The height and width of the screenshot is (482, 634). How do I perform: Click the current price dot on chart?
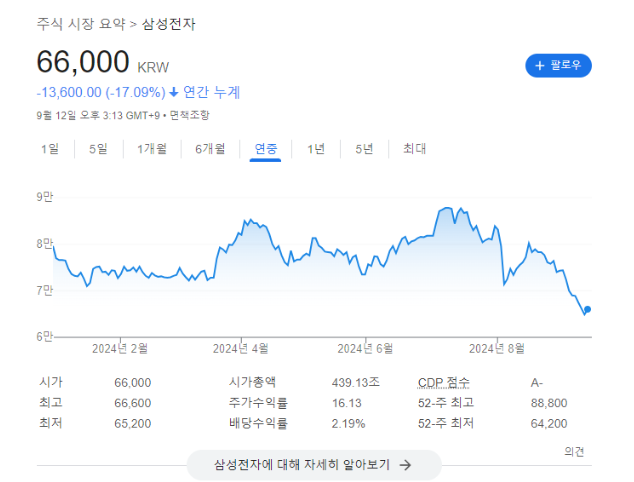[x=588, y=309]
